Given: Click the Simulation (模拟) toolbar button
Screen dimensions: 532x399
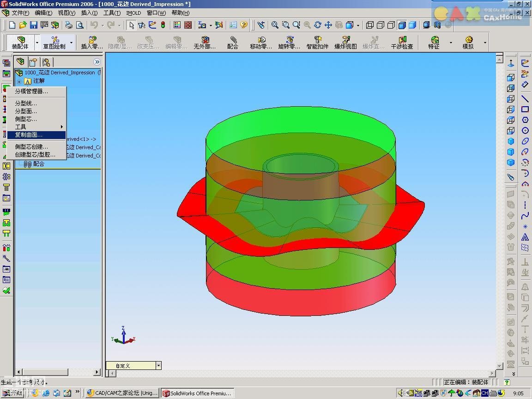Looking at the screenshot, I should click(x=468, y=42).
